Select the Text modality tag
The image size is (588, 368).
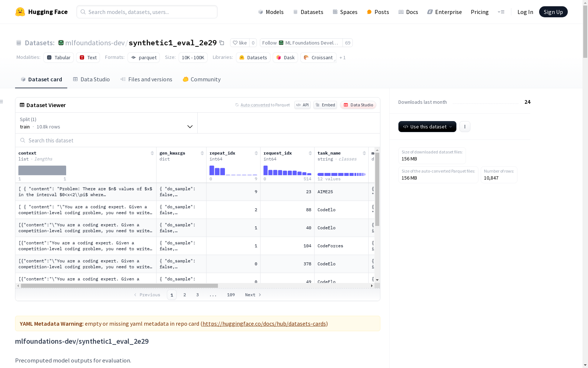click(x=88, y=57)
